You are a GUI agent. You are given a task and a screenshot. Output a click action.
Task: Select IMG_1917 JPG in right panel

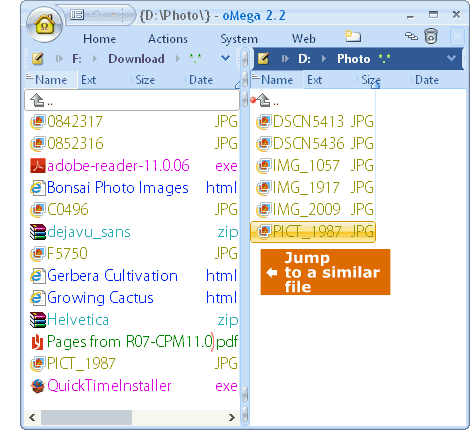coord(313,187)
